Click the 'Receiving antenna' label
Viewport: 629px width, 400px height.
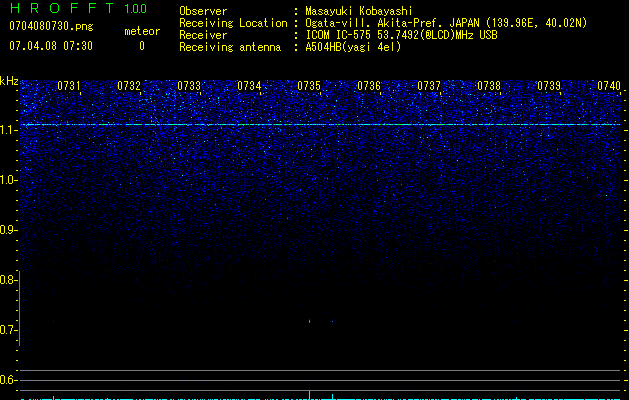click(230, 47)
